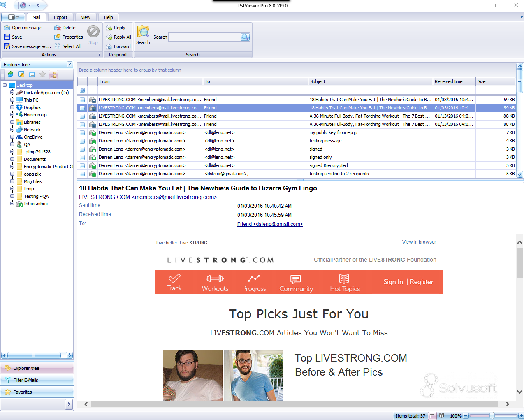Click the magnifier search go icon
This screenshot has height=420, width=524.
pos(245,37)
